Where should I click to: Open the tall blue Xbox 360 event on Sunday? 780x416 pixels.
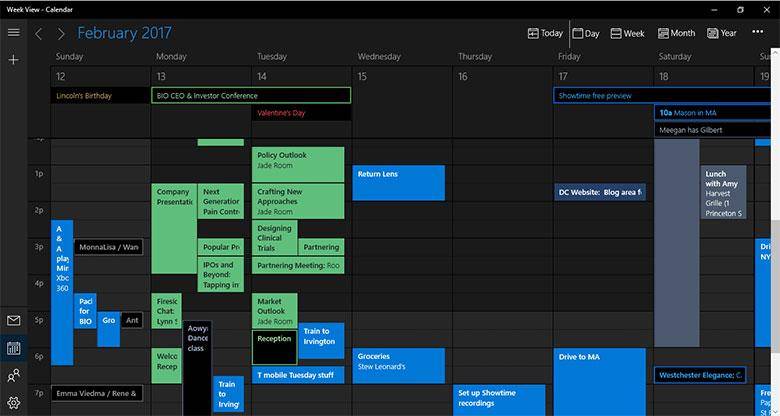click(62, 293)
